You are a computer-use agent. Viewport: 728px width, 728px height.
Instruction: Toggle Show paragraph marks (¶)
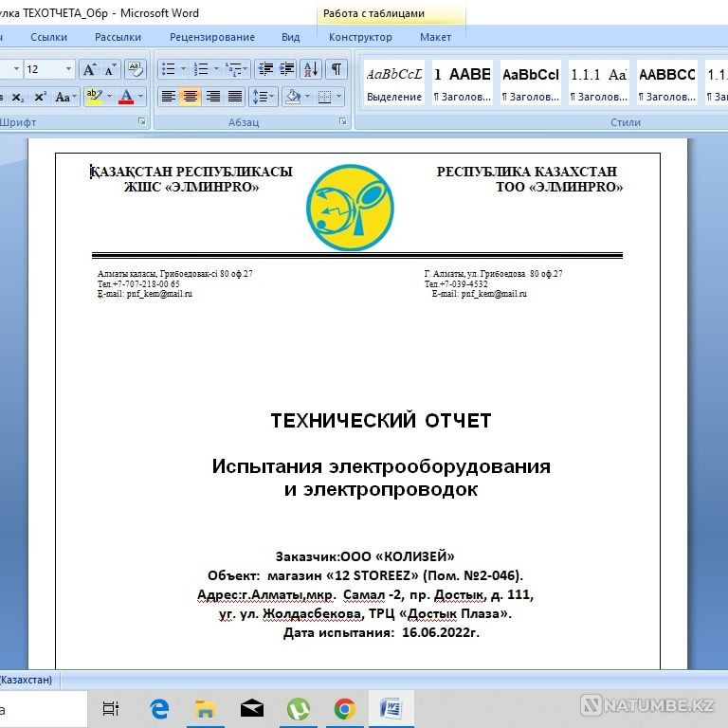337,69
